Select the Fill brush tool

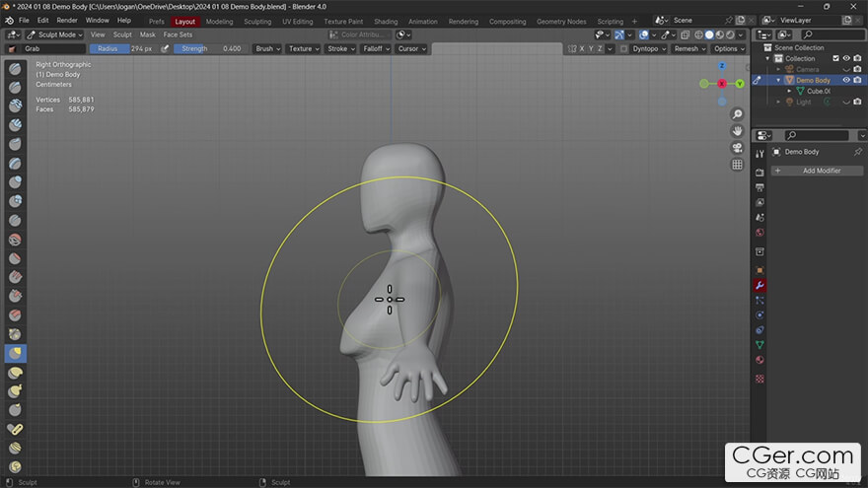point(16,277)
